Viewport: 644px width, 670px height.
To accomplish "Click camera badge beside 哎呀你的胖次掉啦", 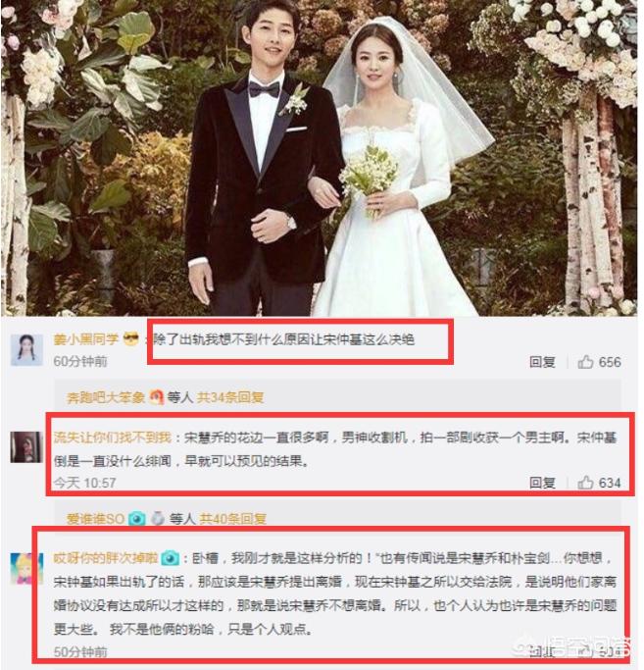I will click(170, 558).
